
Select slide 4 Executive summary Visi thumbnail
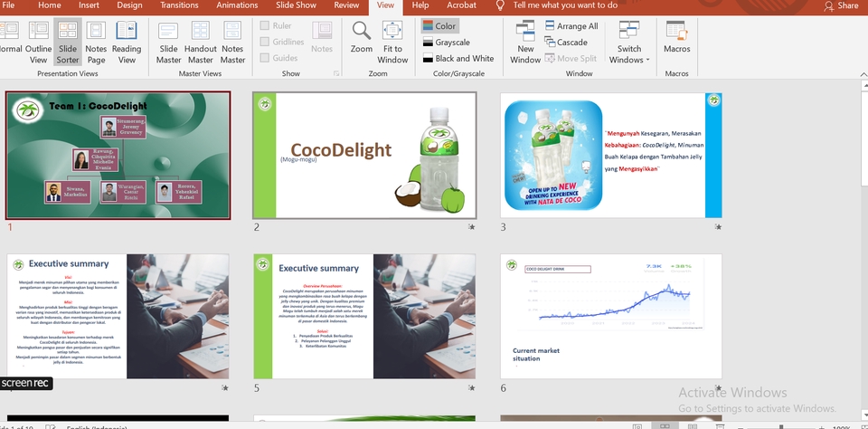(118, 317)
